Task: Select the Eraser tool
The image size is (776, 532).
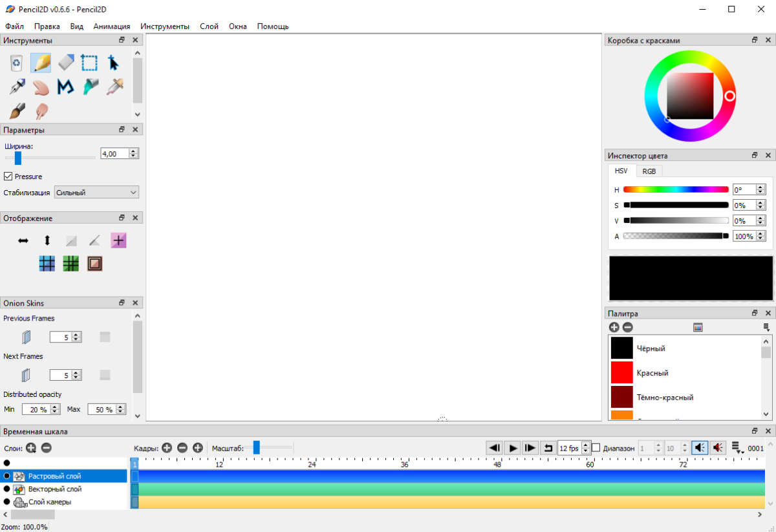Action: tap(65, 63)
